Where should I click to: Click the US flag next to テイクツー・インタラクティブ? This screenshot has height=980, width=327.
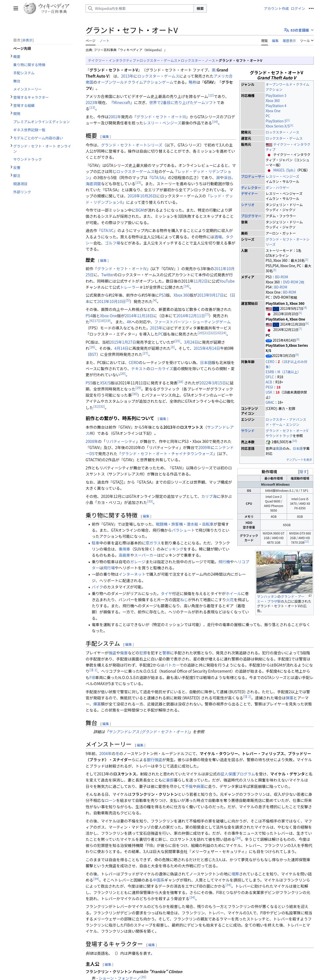click(269, 145)
